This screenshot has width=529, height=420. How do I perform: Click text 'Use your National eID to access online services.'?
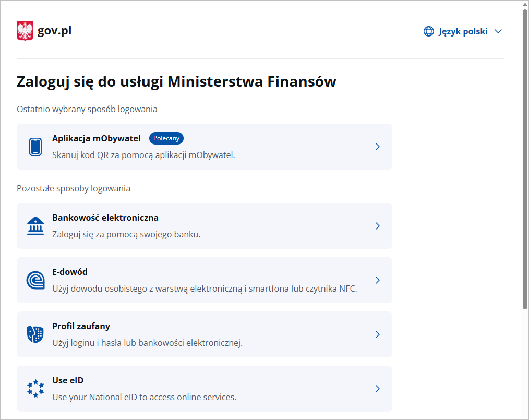144,398
